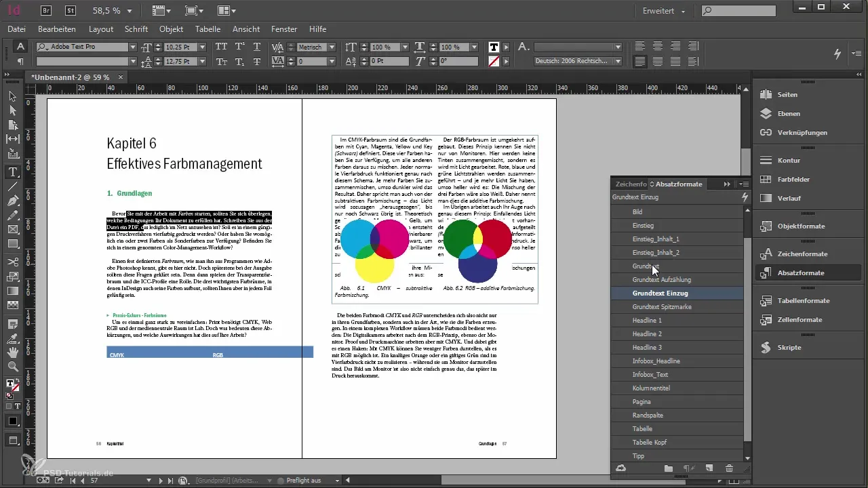The image size is (868, 488).
Task: Toggle Subscript formatting
Action: point(239,61)
